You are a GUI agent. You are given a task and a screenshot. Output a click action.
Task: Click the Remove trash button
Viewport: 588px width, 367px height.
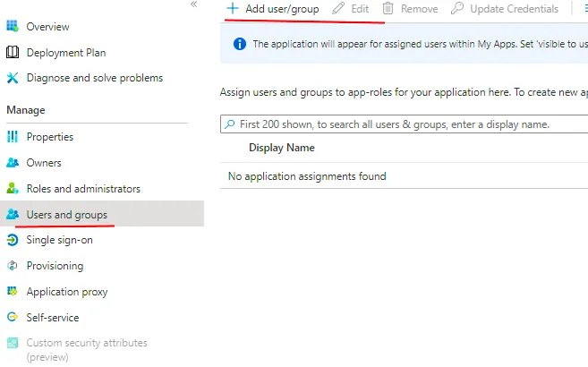tap(410, 8)
